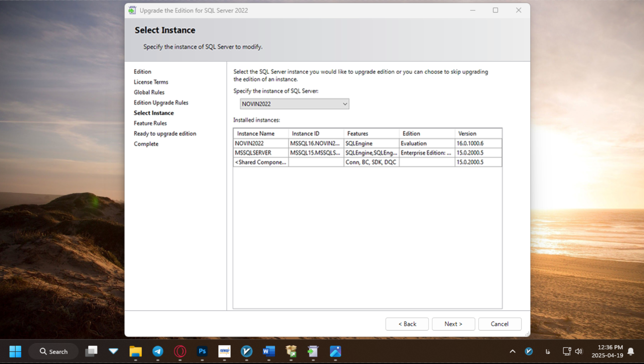Open the volume control in tray
This screenshot has width=644, height=364.
tap(578, 352)
